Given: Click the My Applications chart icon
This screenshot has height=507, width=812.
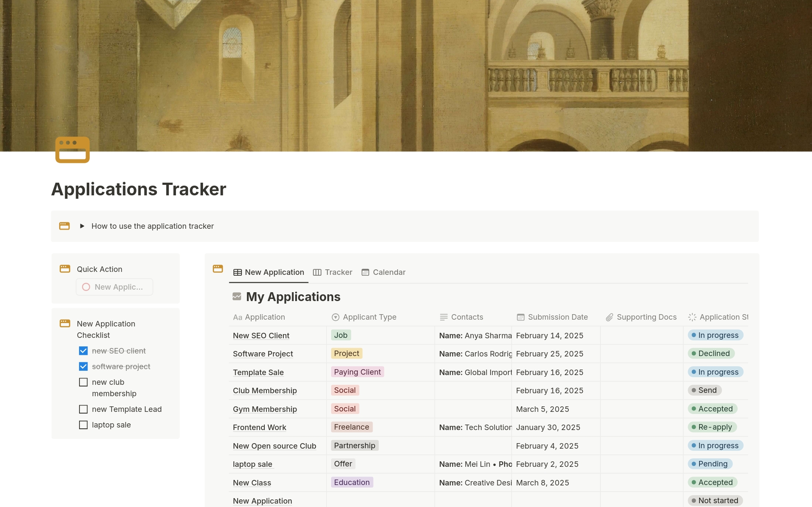Looking at the screenshot, I should (237, 296).
